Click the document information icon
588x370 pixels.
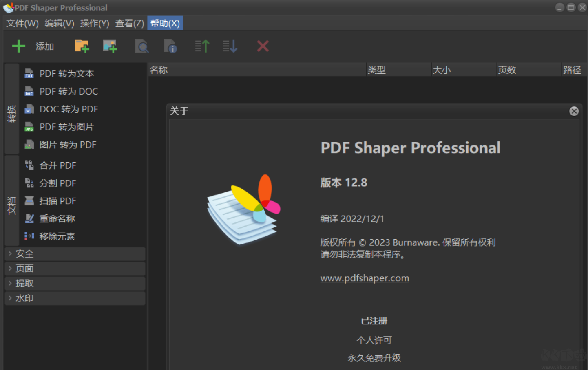[170, 46]
